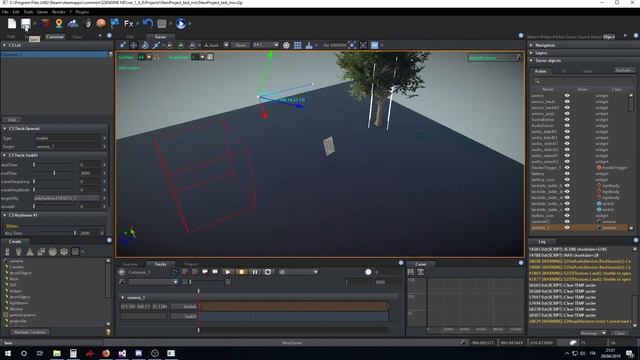The width and height of the screenshot is (640, 360).
Task: Toggle visibility eye for AudioFrame row
Action: click(567, 126)
